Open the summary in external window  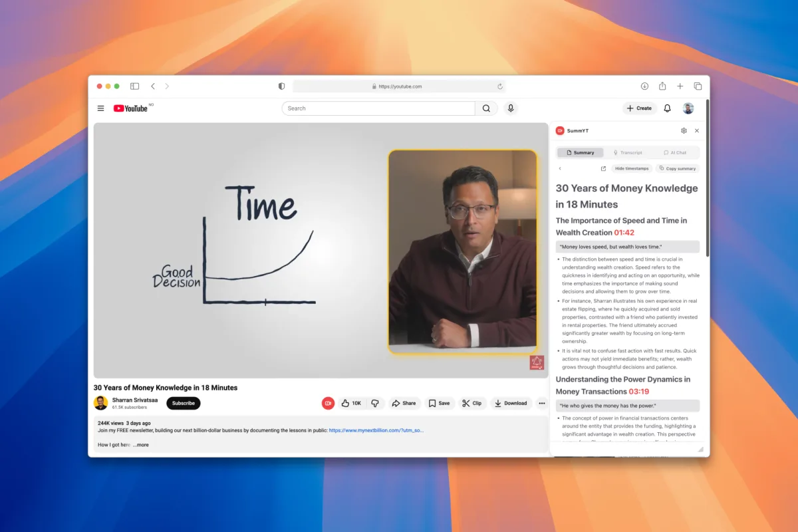click(x=602, y=168)
